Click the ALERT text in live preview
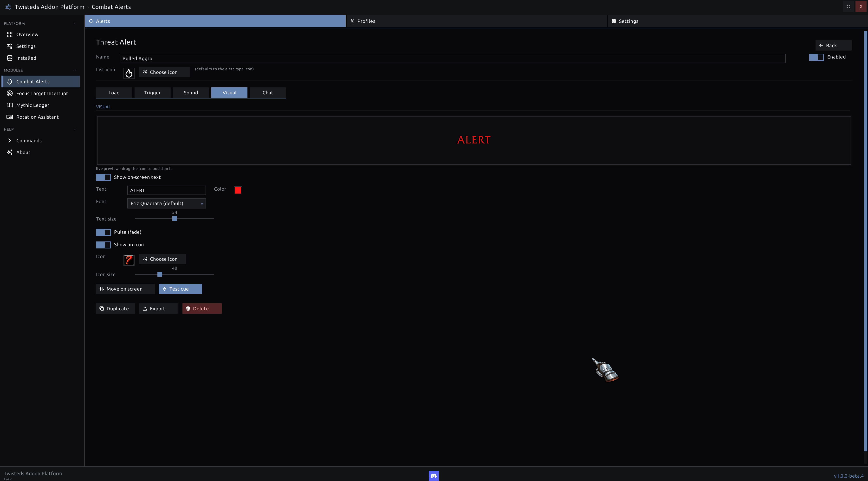Screen dimensions: 868x481 pos(474,140)
